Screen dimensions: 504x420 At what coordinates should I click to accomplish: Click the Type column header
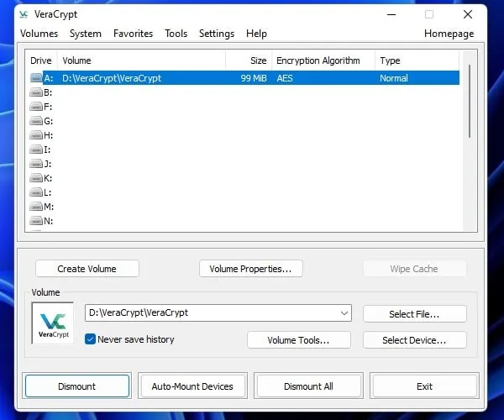tap(417, 60)
